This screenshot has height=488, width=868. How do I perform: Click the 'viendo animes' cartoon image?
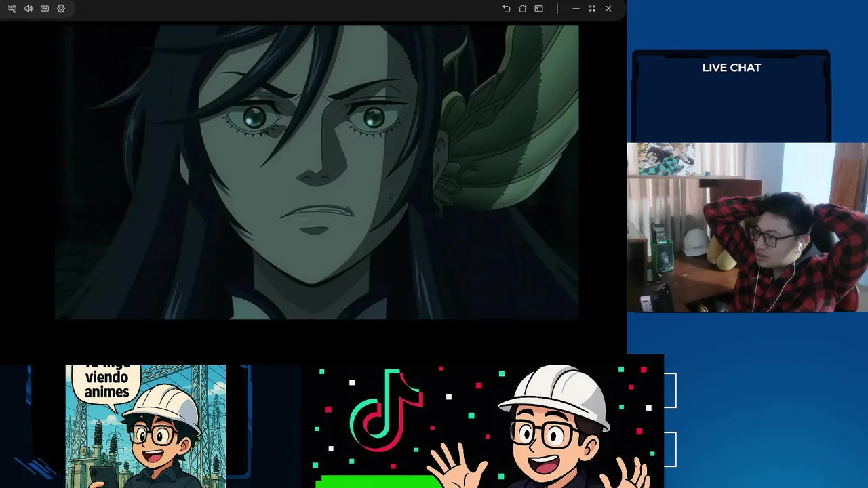(x=146, y=426)
